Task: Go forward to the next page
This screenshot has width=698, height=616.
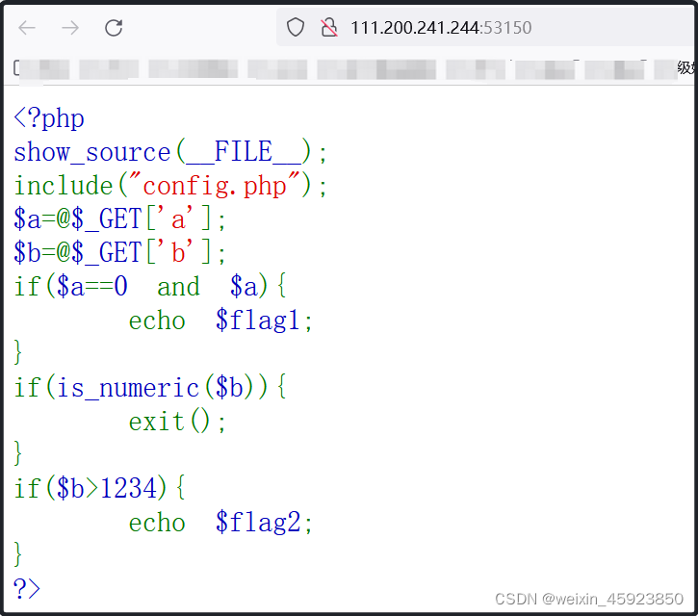Action: tap(70, 28)
